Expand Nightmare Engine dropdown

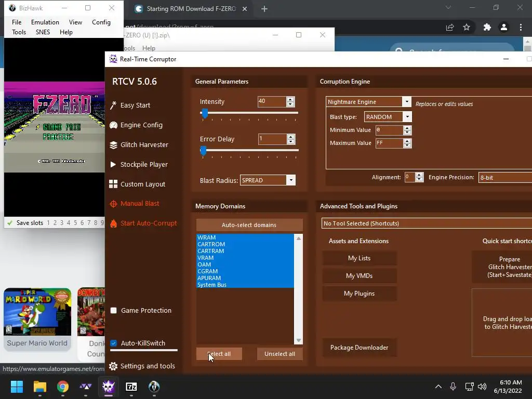406,102
